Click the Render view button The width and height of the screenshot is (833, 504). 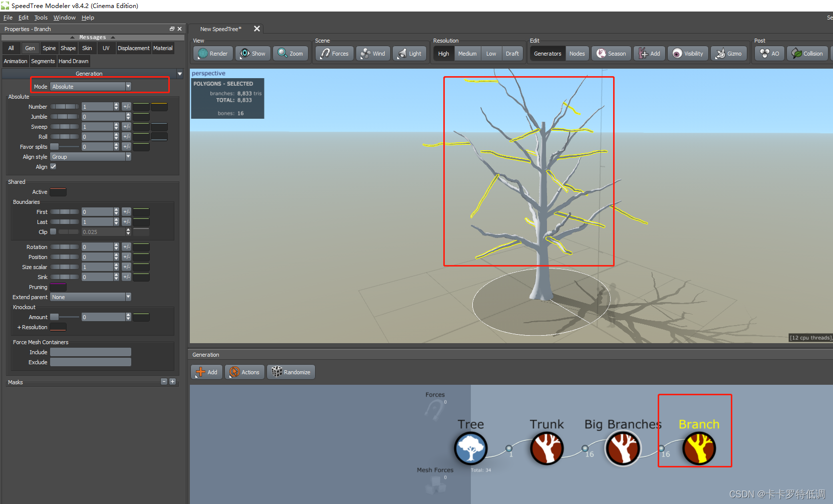pyautogui.click(x=213, y=54)
